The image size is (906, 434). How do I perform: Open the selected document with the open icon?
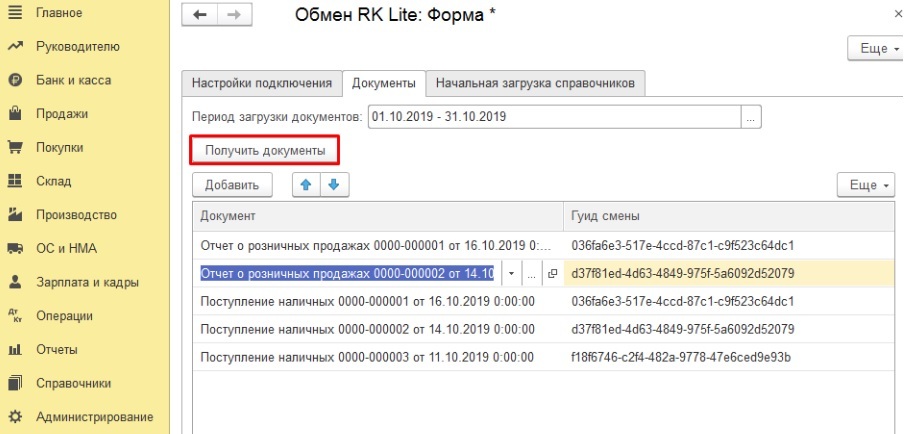point(552,273)
